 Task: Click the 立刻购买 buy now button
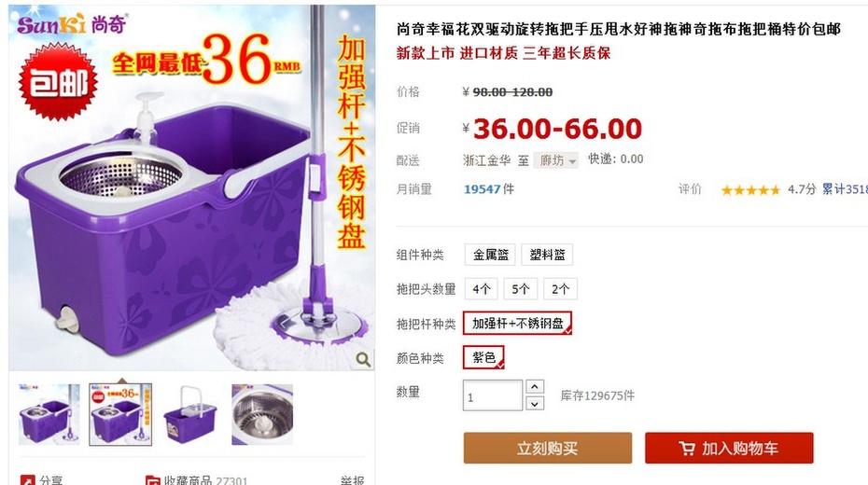(x=548, y=448)
